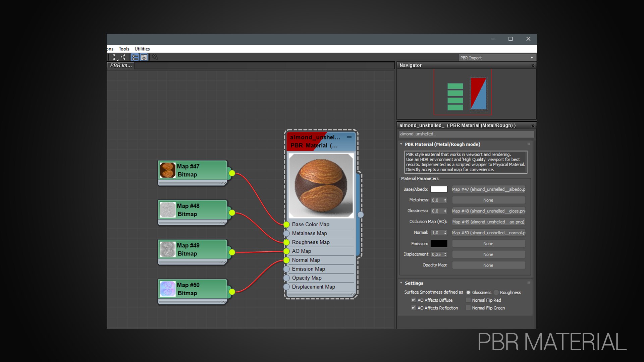Viewport: 644px width, 362px height.
Task: Toggle the Parameter Editor icon
Action: [x=144, y=57]
